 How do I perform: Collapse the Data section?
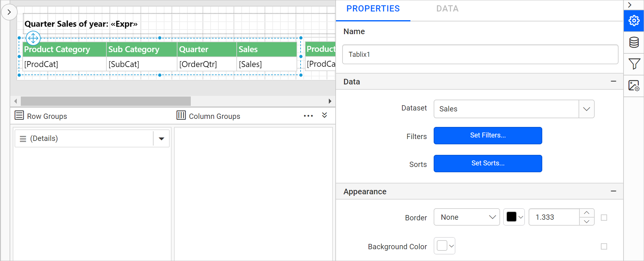pyautogui.click(x=613, y=82)
